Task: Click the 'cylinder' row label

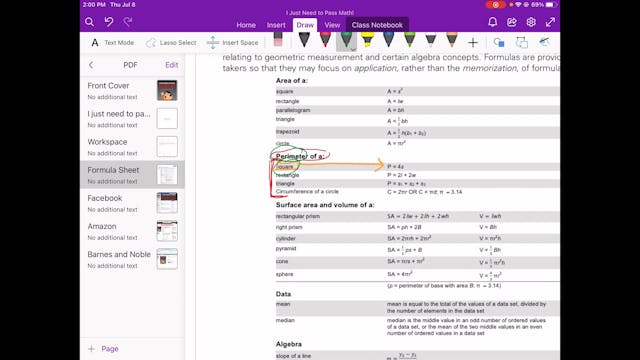Action: coord(286,238)
